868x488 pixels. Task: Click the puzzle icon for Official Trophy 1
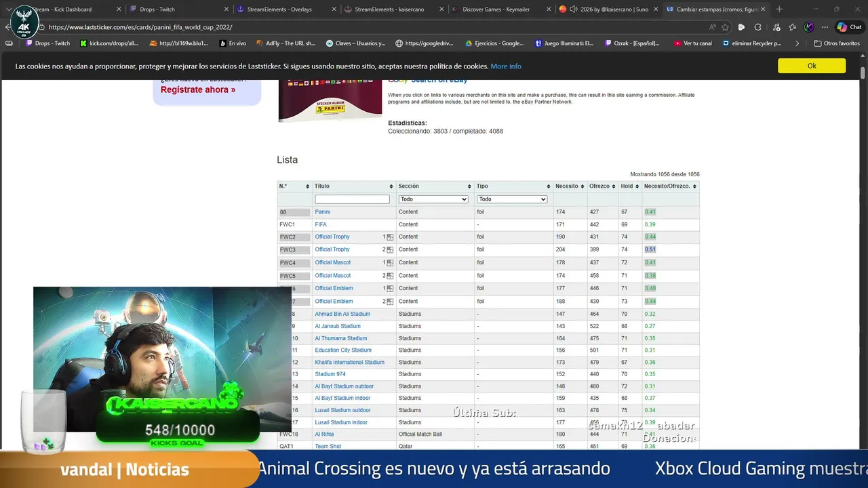(390, 237)
